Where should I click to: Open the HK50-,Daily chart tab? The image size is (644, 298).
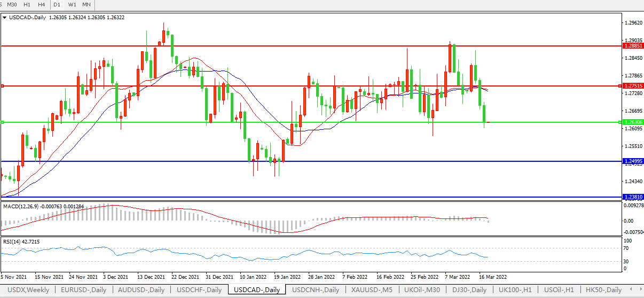click(604, 289)
